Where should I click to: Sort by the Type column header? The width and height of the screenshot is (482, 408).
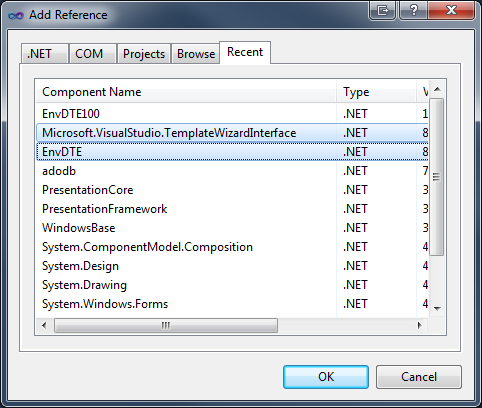(377, 92)
